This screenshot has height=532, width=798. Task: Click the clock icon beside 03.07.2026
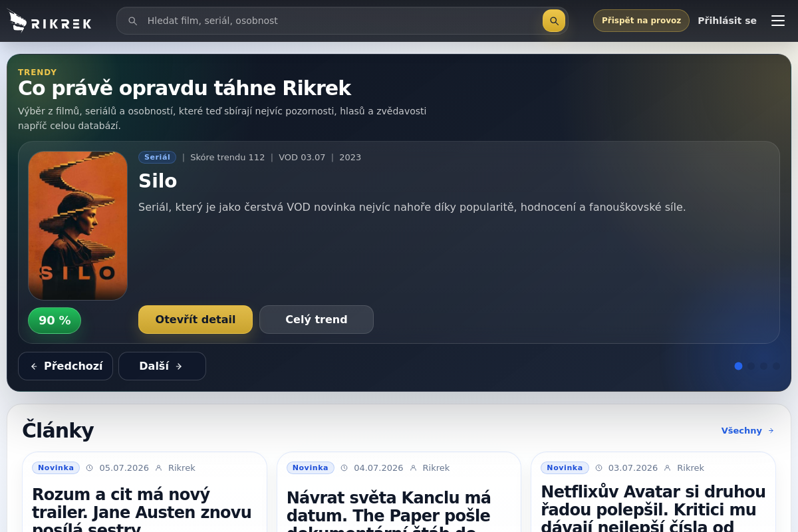point(598,468)
